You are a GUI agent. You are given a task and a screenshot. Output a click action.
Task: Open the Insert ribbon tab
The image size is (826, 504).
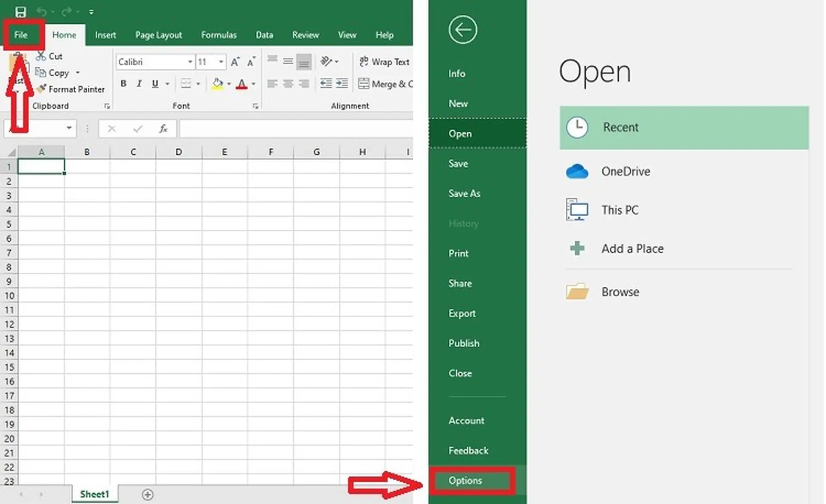click(105, 35)
